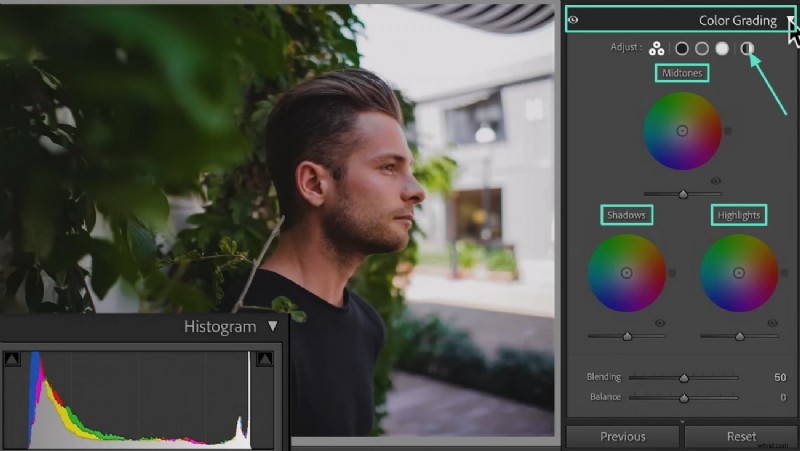Click the Highlights label

(739, 215)
